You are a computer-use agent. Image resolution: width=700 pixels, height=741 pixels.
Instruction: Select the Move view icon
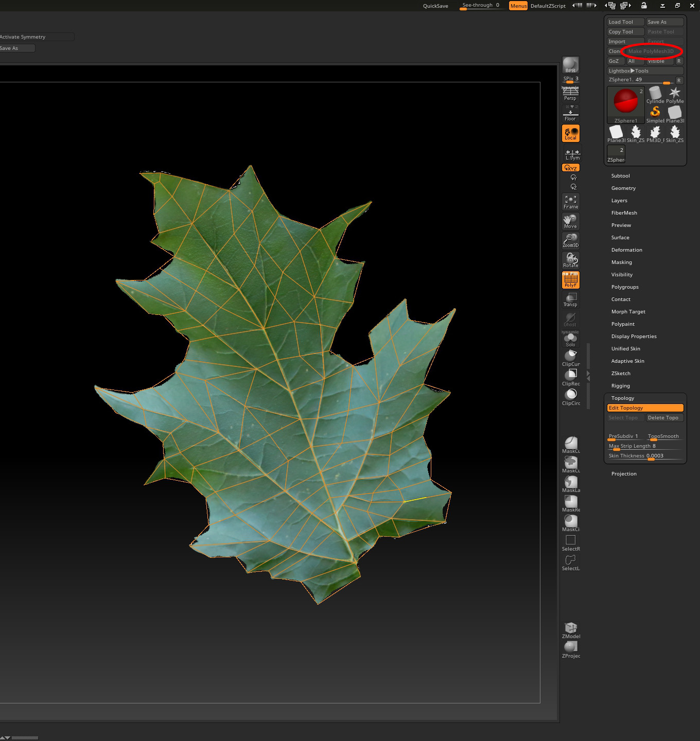[x=570, y=221]
